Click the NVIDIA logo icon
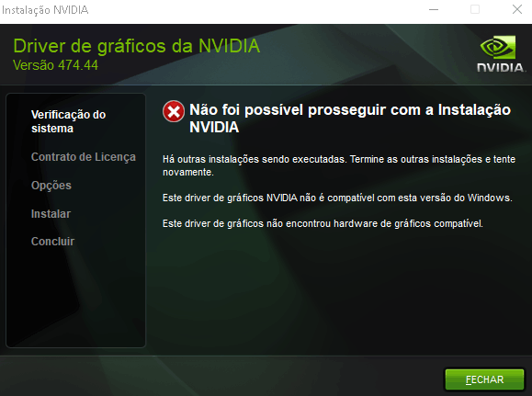Image resolution: width=532 pixels, height=396 pixels. point(498,47)
